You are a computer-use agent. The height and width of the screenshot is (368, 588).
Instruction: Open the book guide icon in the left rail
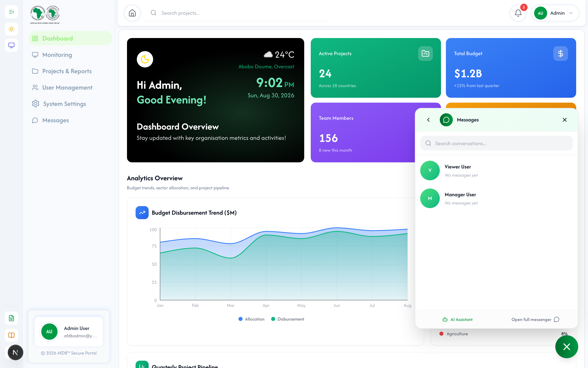coord(11,335)
